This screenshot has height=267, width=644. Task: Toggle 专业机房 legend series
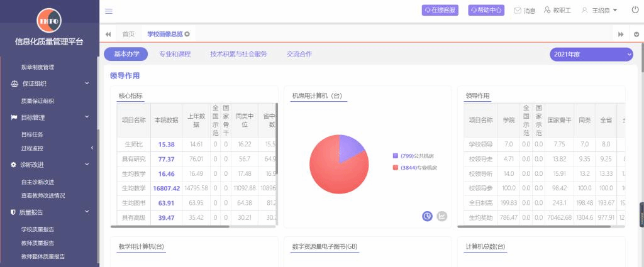[414, 168]
